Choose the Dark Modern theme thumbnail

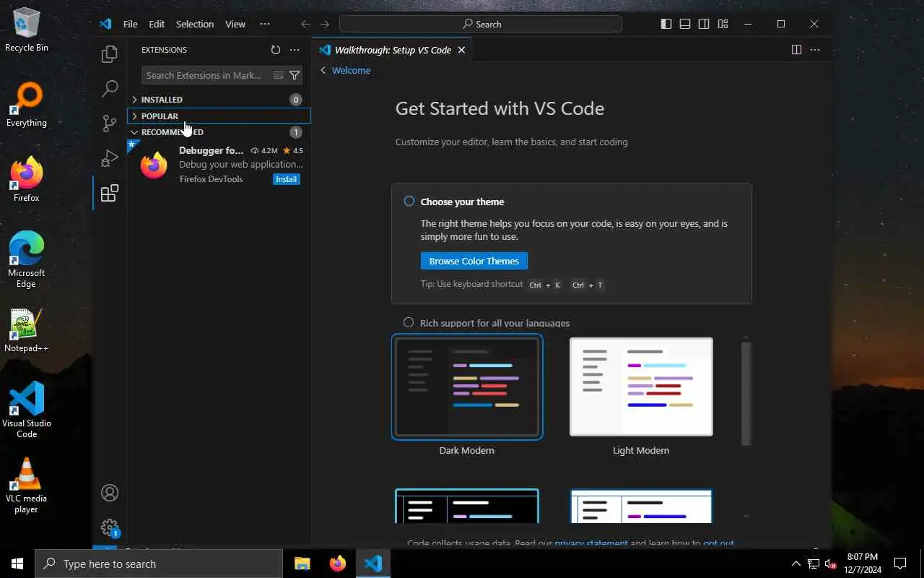point(467,387)
